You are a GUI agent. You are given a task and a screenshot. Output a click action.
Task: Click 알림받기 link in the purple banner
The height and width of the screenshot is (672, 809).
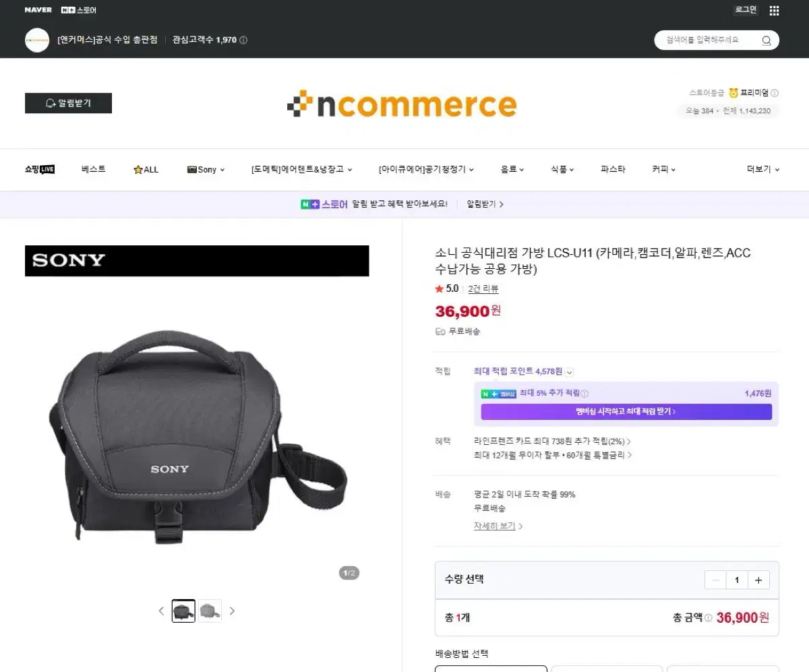[x=485, y=204]
